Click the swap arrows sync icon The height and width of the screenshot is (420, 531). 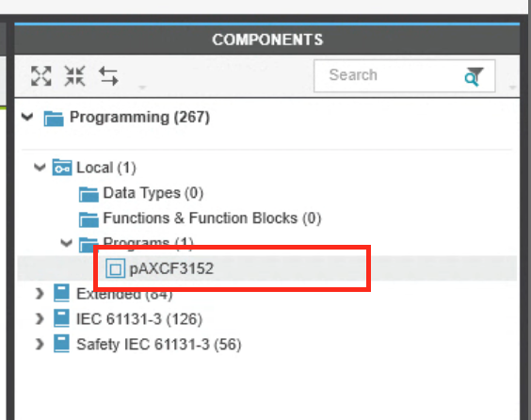coord(108,76)
